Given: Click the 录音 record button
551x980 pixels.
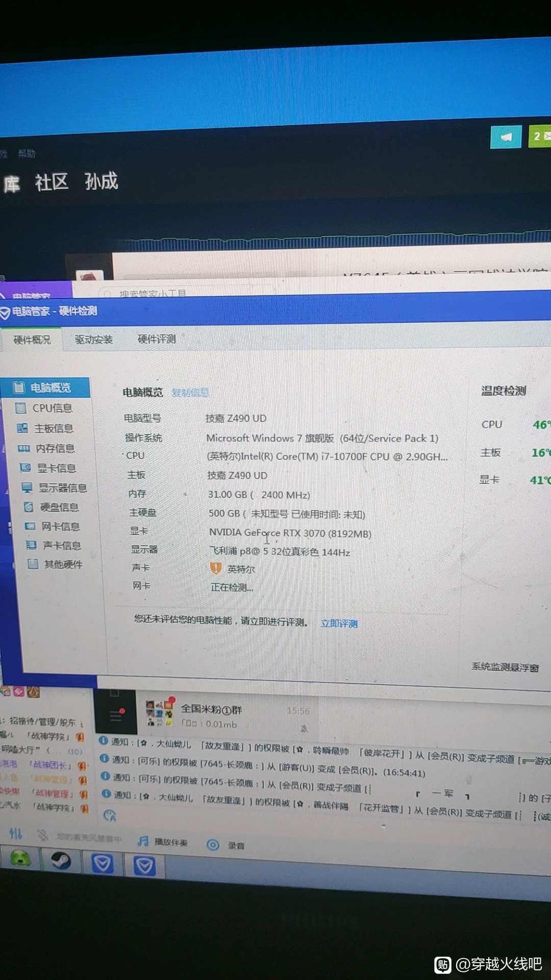Looking at the screenshot, I should click(226, 845).
